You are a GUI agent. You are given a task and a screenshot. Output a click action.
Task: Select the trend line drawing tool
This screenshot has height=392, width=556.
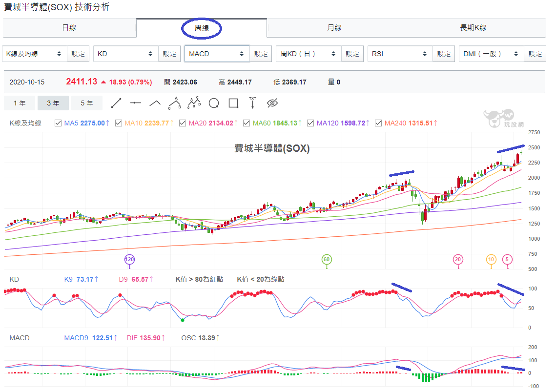pos(116,103)
